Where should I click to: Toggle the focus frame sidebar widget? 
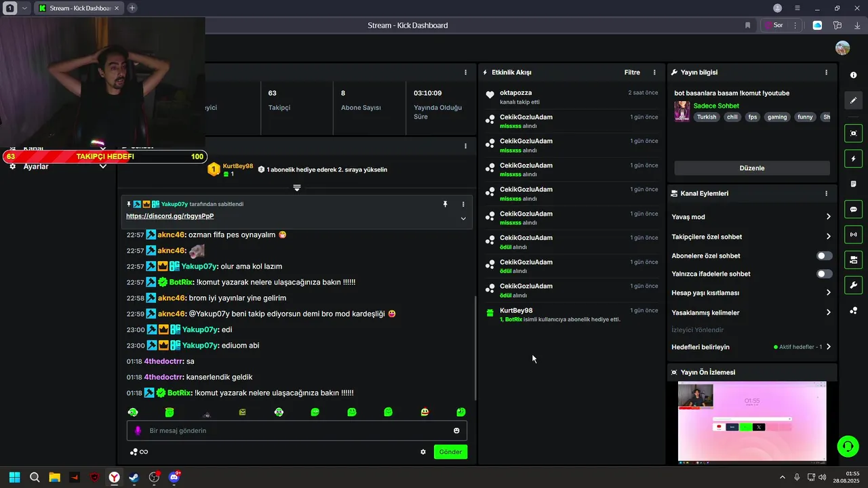[x=854, y=134]
